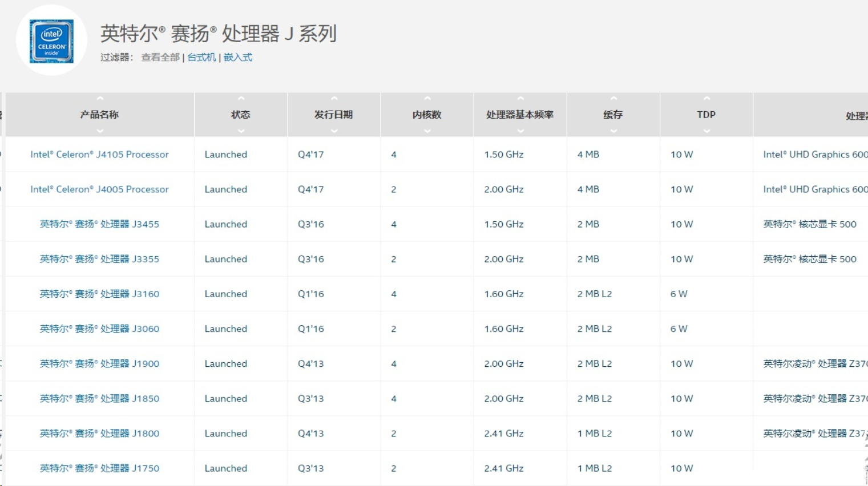Open 赛扬 处理器 J3160 product page

pyautogui.click(x=99, y=294)
